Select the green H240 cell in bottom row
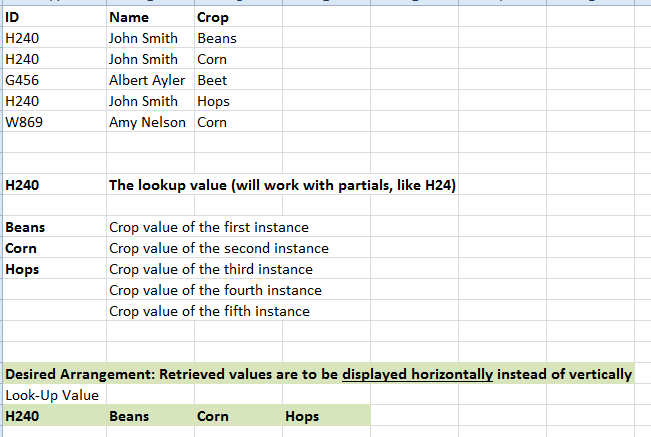The image size is (651, 437). pos(54,416)
